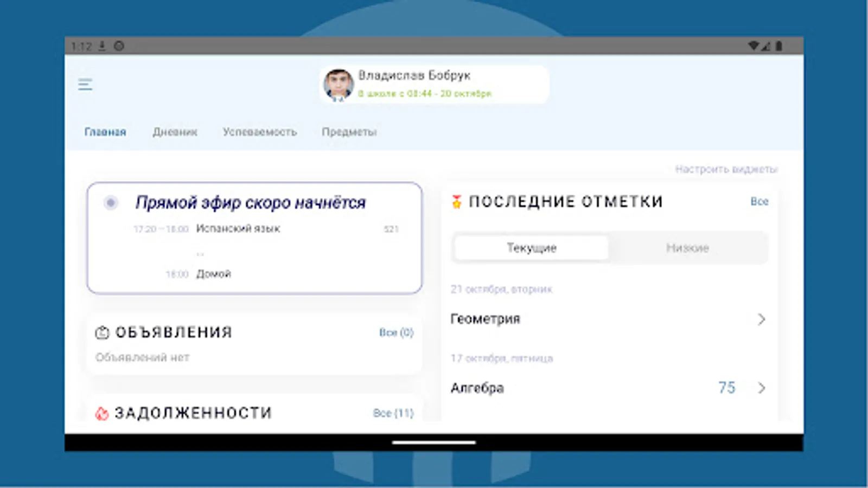
Task: Click the announcements bell icon
Action: pyautogui.click(x=103, y=332)
